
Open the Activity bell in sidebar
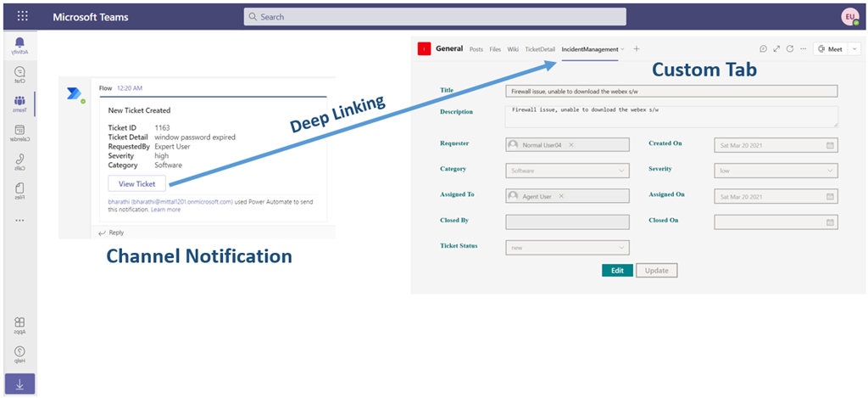[20, 46]
